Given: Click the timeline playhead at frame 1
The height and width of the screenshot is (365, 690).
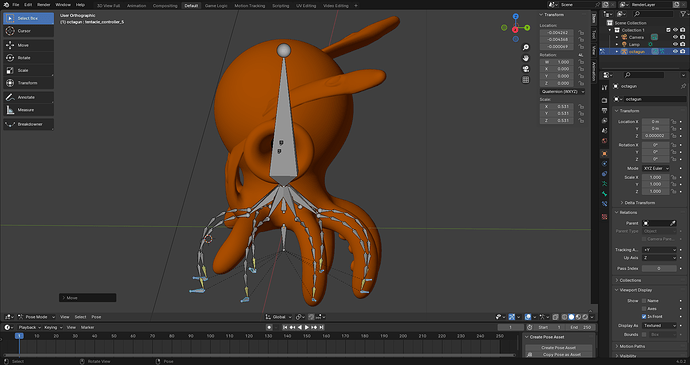Looking at the screenshot, I should coord(19,336).
